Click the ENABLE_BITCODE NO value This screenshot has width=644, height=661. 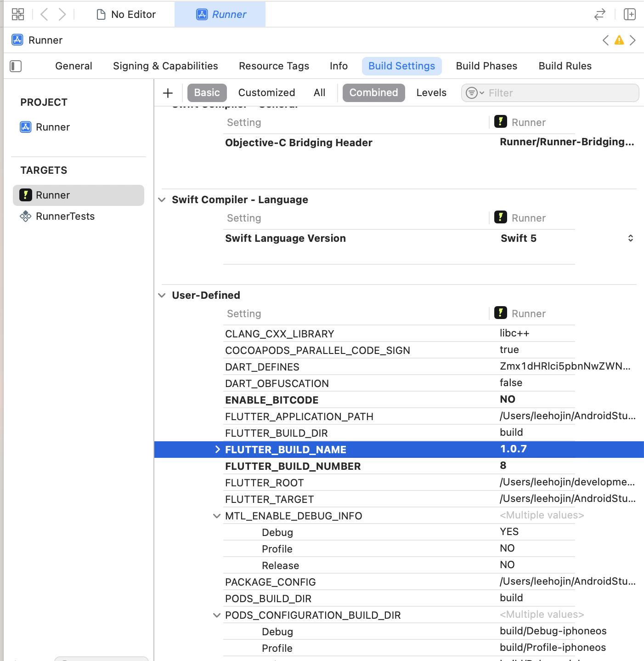click(508, 399)
